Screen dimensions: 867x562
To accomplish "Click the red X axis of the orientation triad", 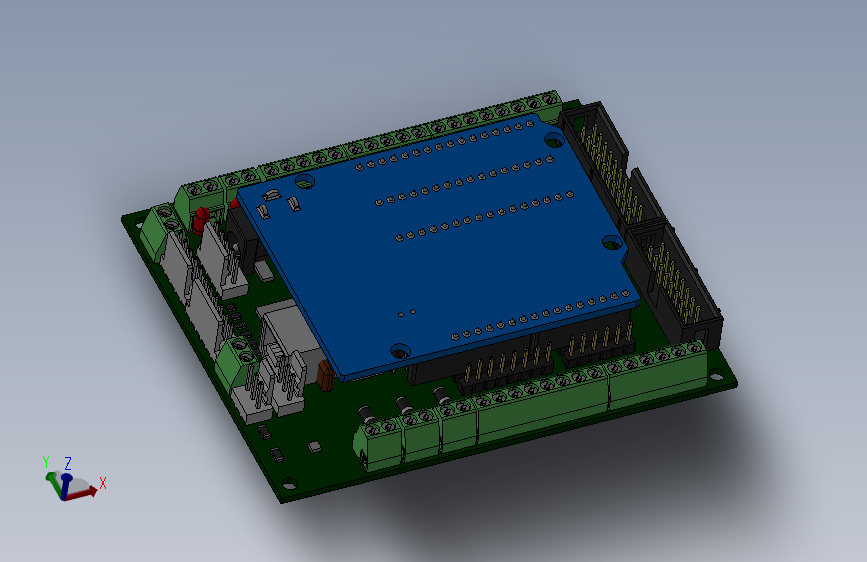I will (x=83, y=493).
